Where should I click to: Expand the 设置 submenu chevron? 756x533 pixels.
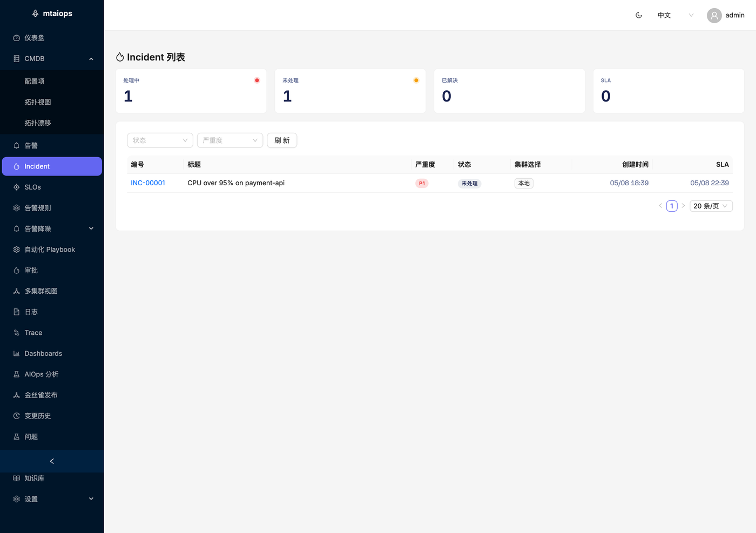pyautogui.click(x=91, y=499)
